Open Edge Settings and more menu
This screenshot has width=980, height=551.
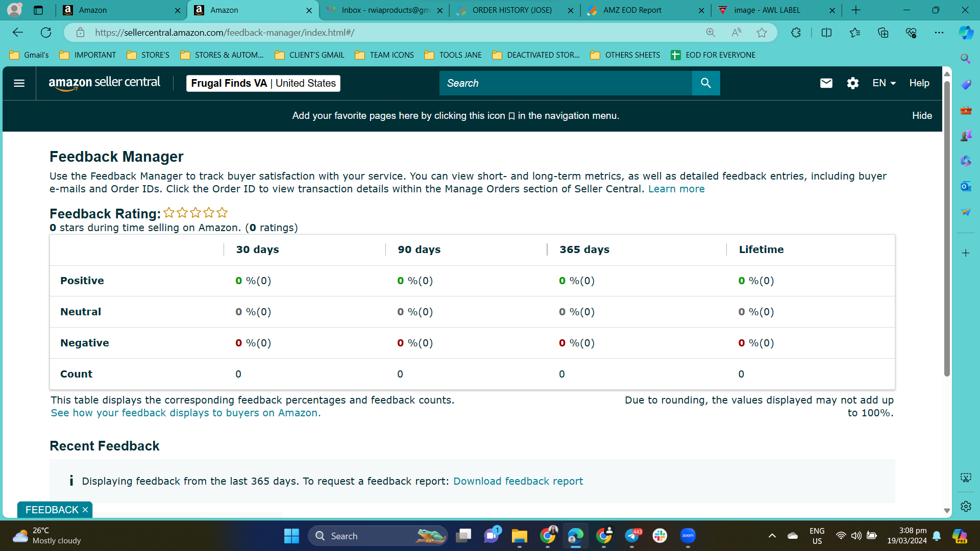pos(939,33)
